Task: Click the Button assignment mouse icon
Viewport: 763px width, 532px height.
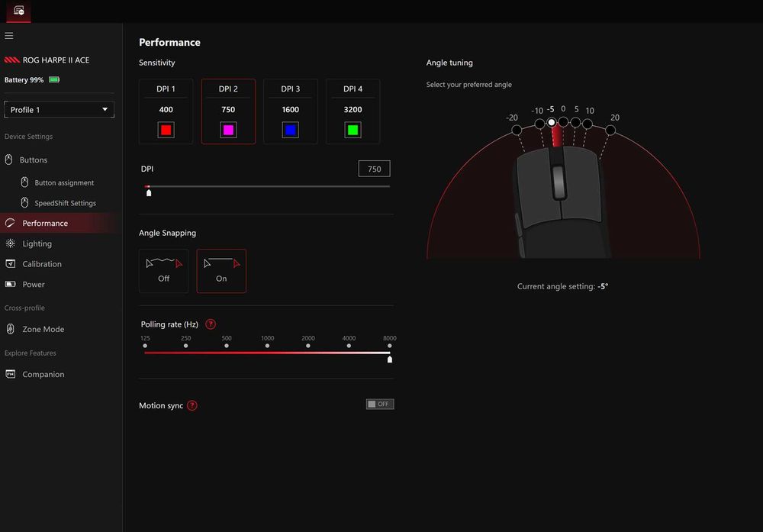Action: pos(24,182)
